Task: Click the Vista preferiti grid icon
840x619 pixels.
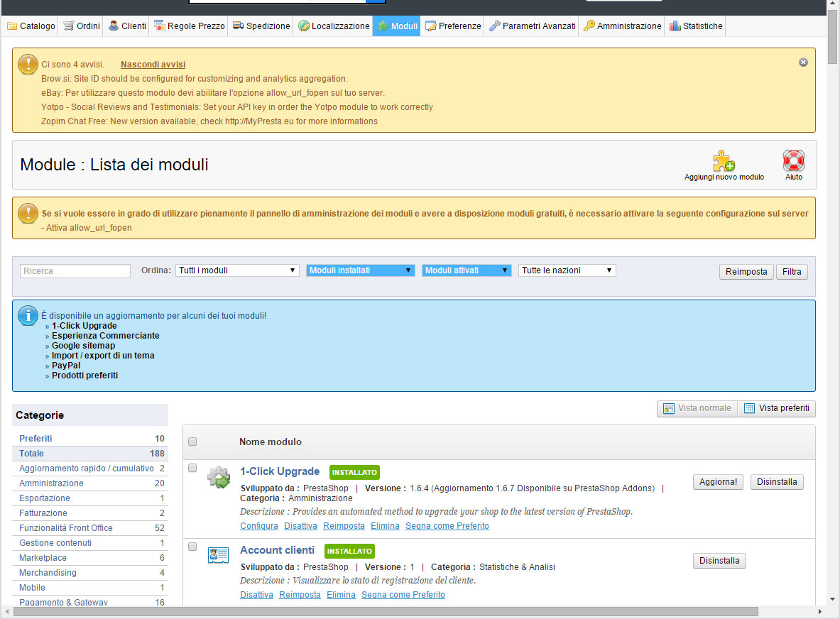Action: (749, 409)
